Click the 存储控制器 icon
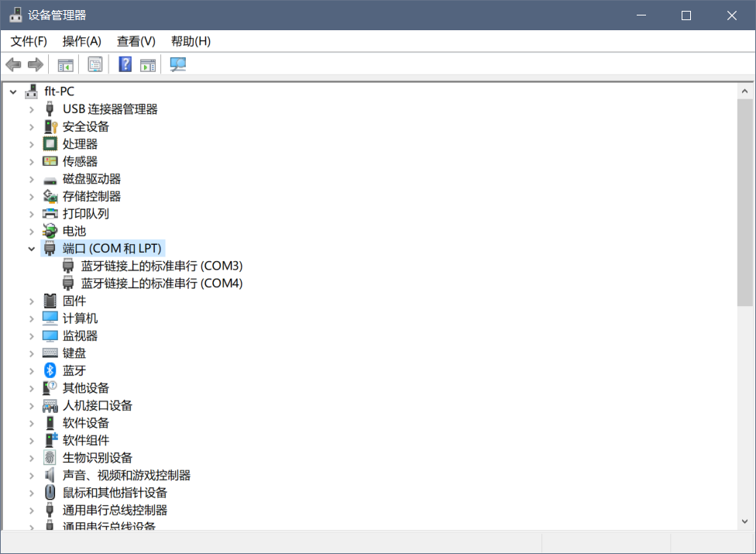This screenshot has width=756, height=554. pyautogui.click(x=50, y=196)
